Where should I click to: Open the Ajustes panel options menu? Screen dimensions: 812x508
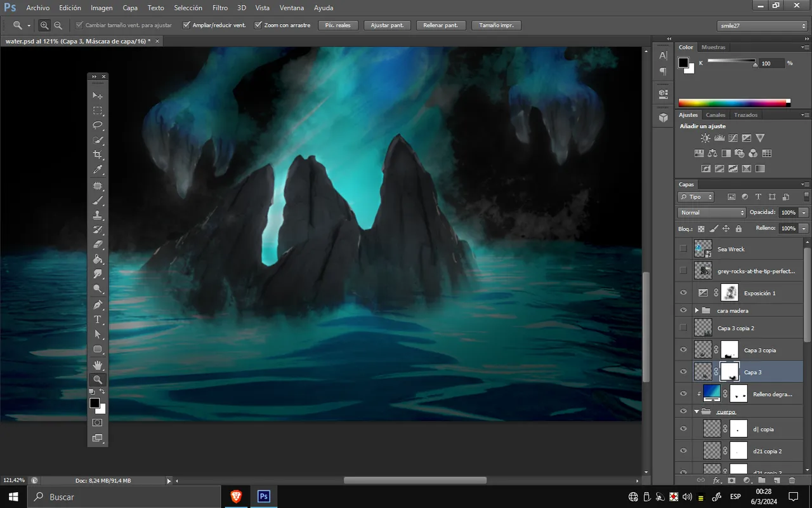pyautogui.click(x=804, y=115)
